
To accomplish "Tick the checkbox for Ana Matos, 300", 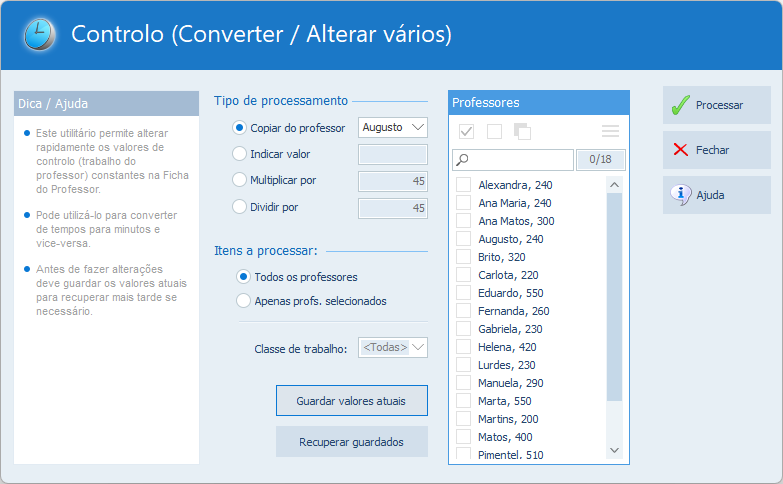I will click(464, 221).
